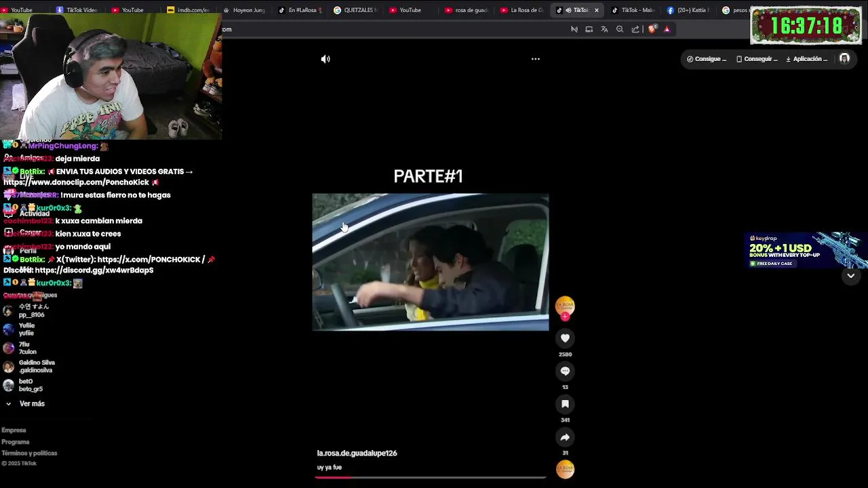Click the video player frame
The width and height of the screenshot is (868, 488).
coord(431,262)
